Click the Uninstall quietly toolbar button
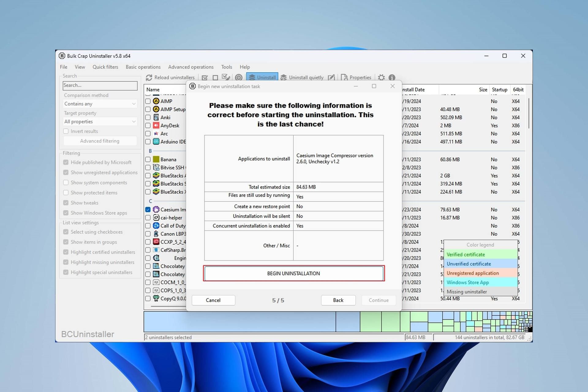The image size is (588, 392). pos(302,77)
